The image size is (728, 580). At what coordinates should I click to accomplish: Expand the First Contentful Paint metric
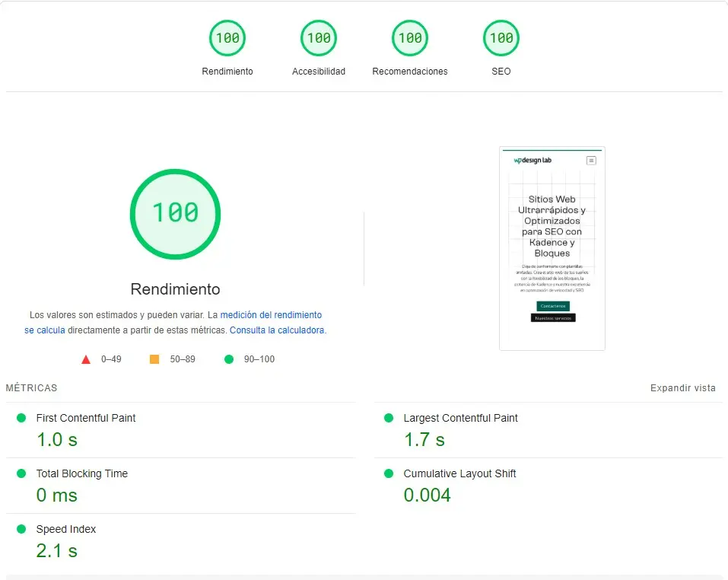(x=86, y=418)
